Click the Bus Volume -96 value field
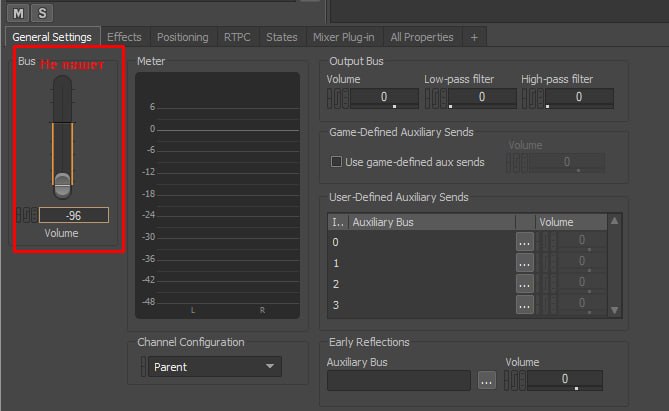Screen dimensions: 669x411 pos(74,215)
